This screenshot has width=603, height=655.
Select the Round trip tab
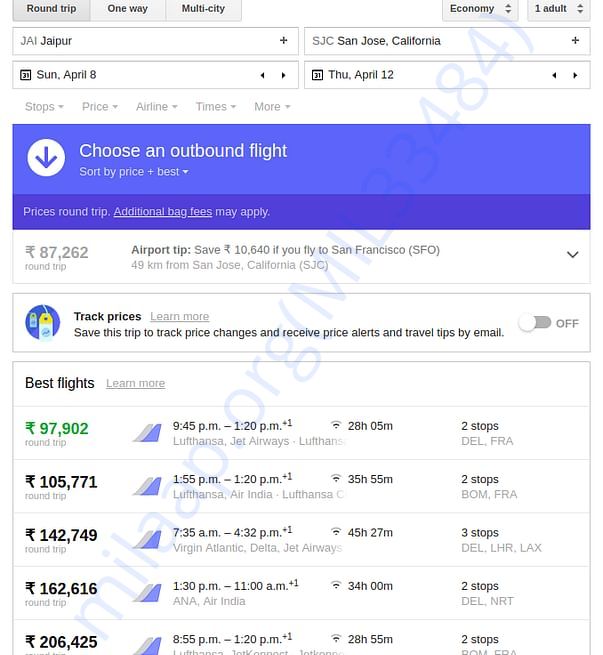[51, 9]
